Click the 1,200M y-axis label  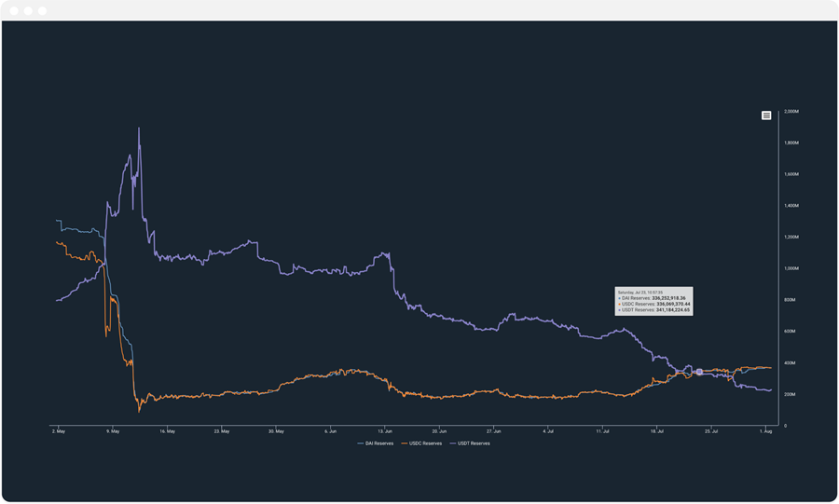point(791,238)
